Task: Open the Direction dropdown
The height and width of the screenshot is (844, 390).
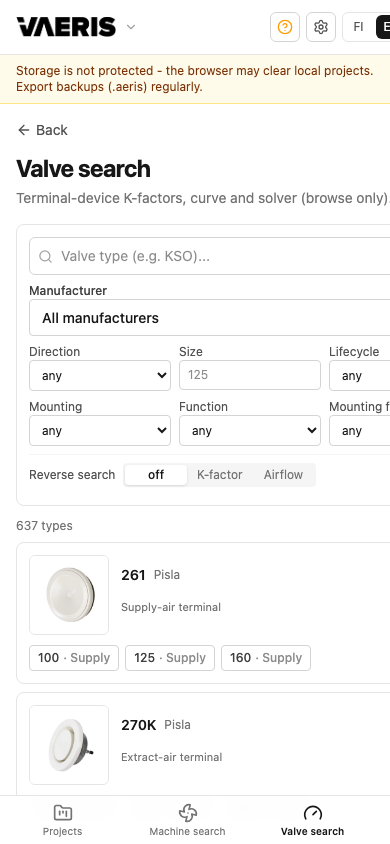Action: coord(100,376)
